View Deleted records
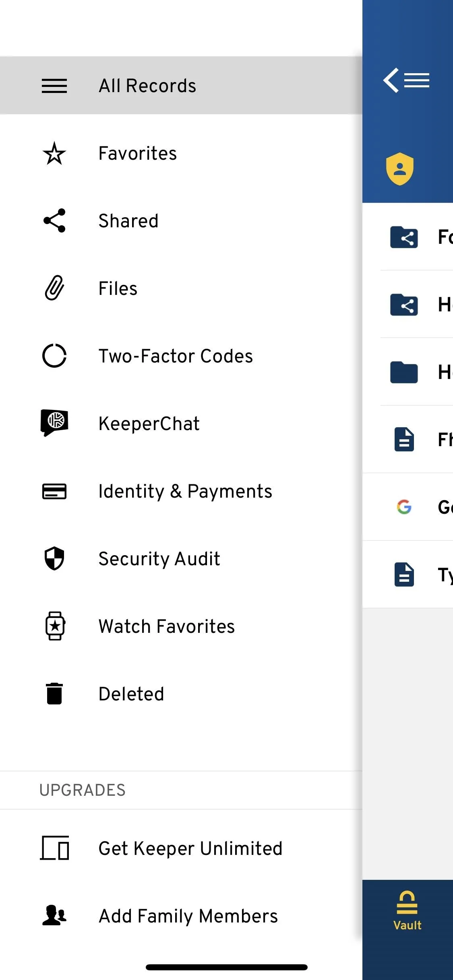453x980 pixels. [x=181, y=694]
